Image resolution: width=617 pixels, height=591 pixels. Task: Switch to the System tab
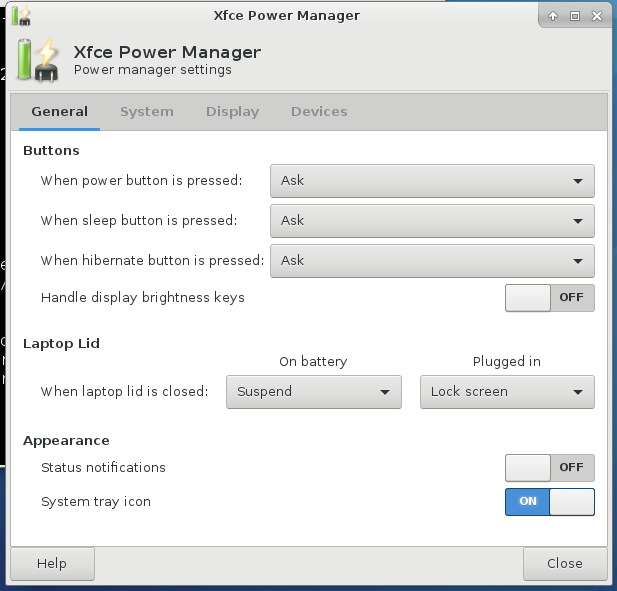147,112
